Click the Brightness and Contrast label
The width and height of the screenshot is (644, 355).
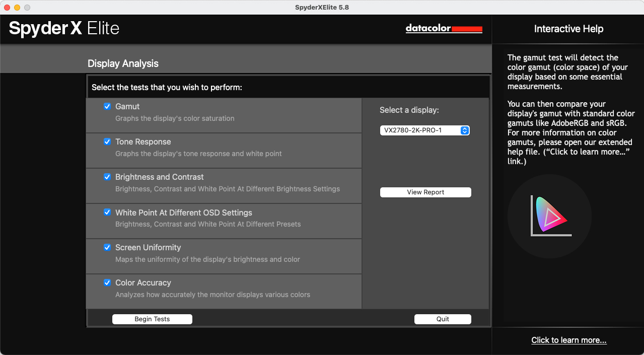[160, 177]
